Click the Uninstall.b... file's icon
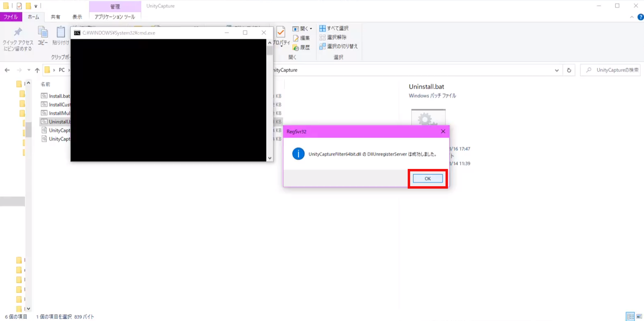This screenshot has width=644, height=321. 44,122
